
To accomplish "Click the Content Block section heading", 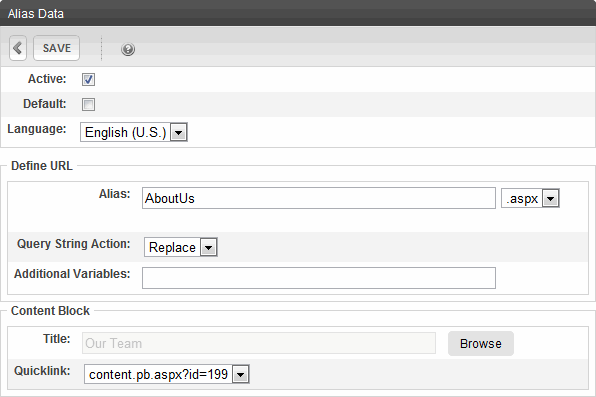I will tap(50, 311).
